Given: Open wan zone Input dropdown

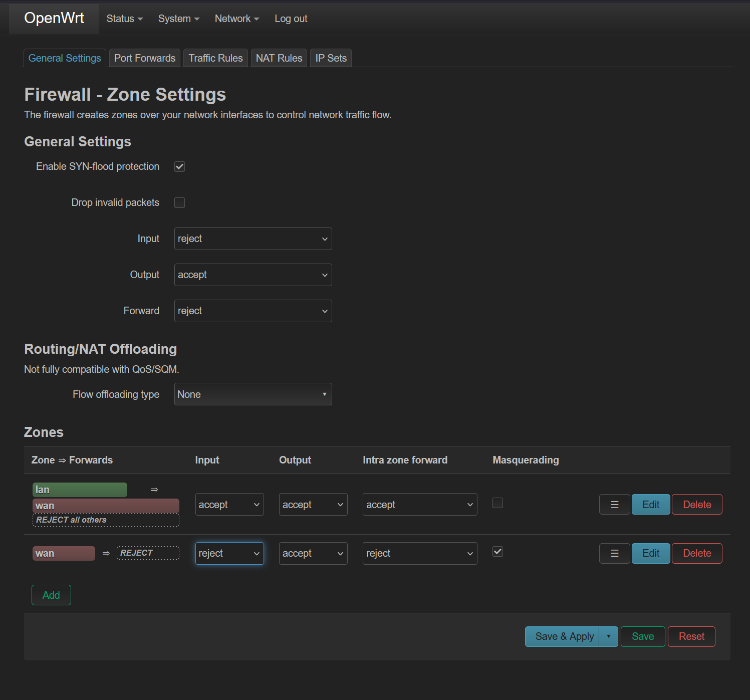Looking at the screenshot, I should 229,553.
